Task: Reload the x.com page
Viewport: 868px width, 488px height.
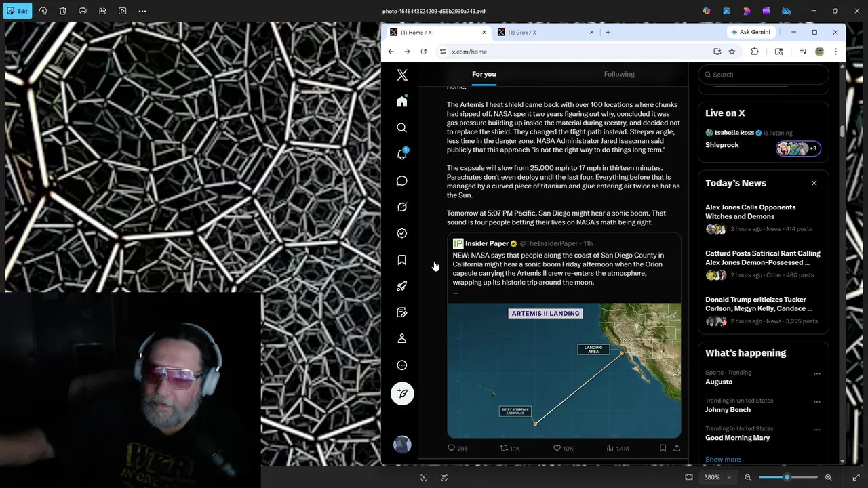Action: [423, 52]
